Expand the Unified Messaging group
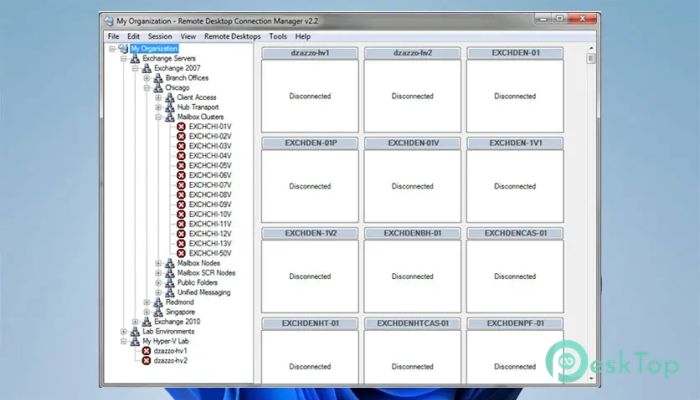 158,292
